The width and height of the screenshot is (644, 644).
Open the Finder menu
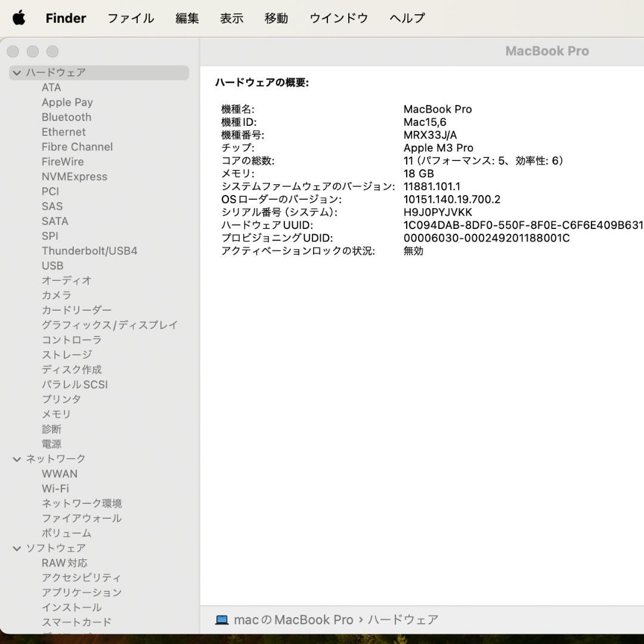pos(66,18)
